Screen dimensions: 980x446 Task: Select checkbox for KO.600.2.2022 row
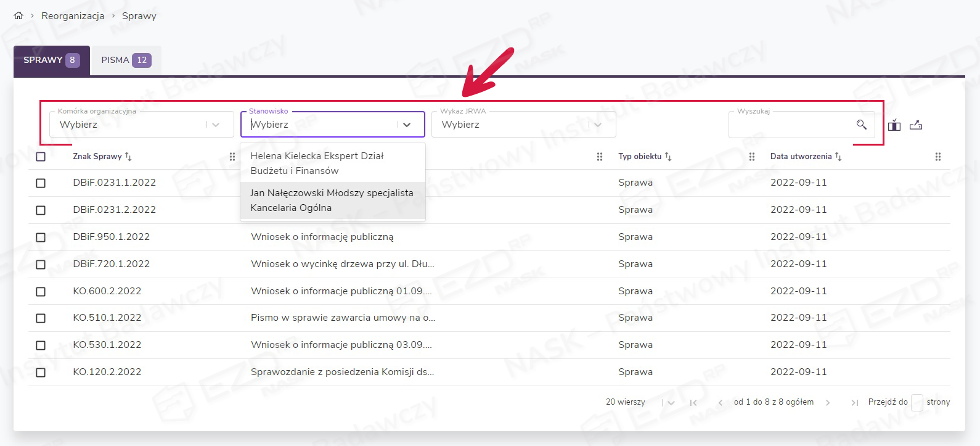pos(41,292)
